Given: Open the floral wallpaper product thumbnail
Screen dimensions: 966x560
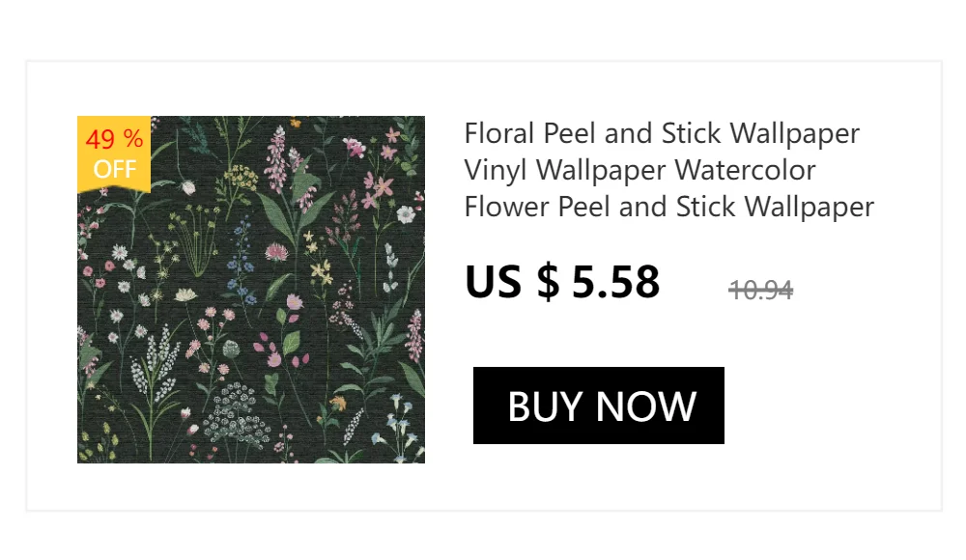Looking at the screenshot, I should point(251,290).
